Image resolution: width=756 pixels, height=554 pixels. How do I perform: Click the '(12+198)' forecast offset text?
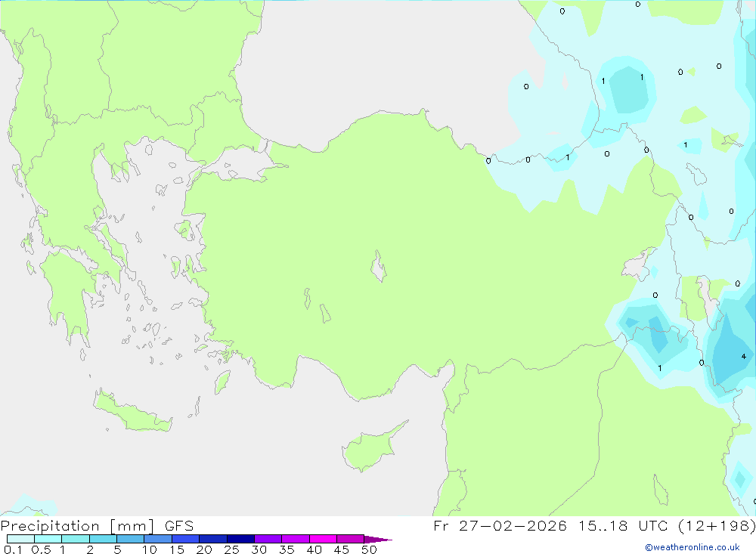click(717, 525)
